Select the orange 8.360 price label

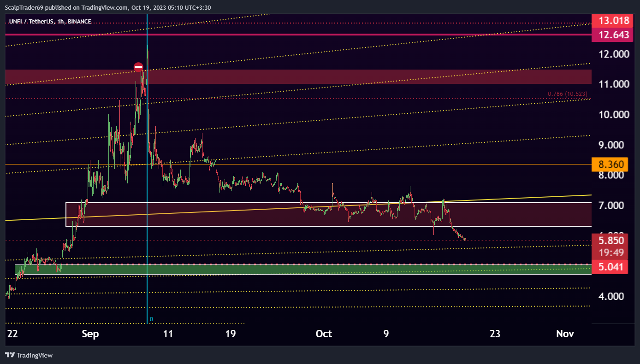[610, 164]
